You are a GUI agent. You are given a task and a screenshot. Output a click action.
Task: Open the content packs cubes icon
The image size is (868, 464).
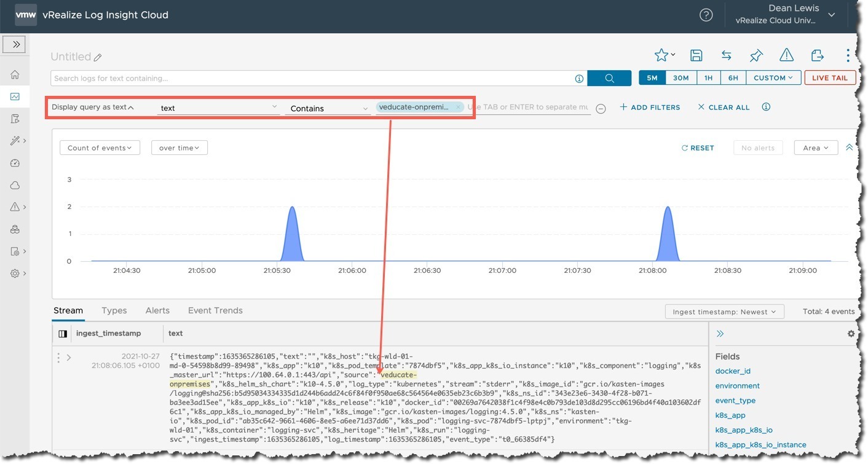[x=15, y=229]
